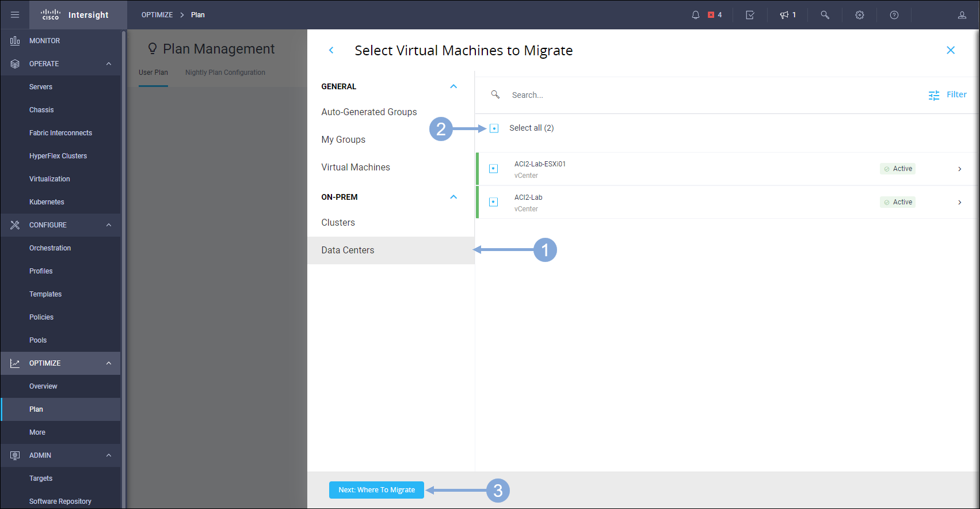Click the MONITOR bar chart icon

pyautogui.click(x=15, y=41)
